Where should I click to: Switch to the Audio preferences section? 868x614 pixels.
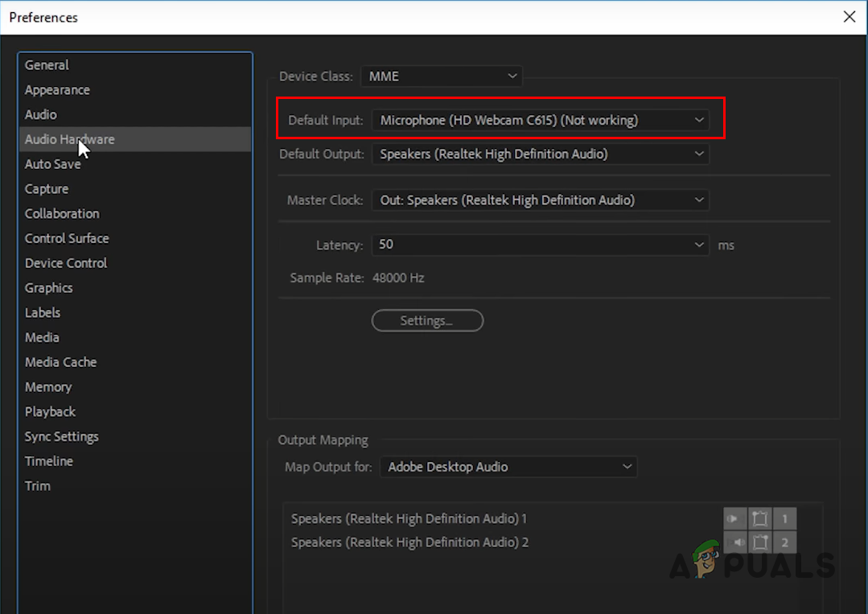(40, 114)
